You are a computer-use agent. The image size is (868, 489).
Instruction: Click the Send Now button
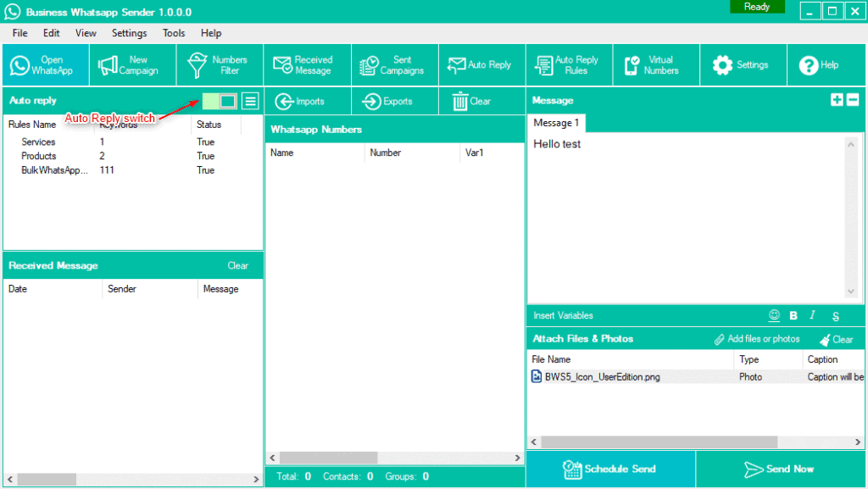coord(780,469)
